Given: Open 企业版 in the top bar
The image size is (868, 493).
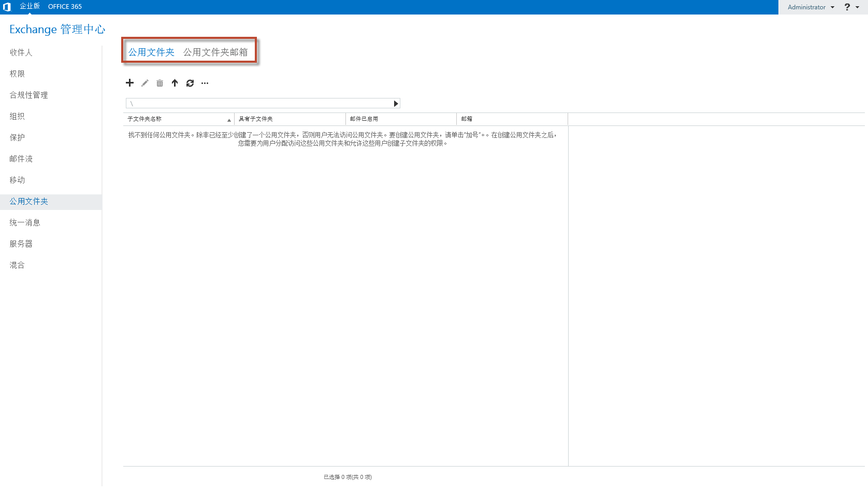Looking at the screenshot, I should point(30,6).
